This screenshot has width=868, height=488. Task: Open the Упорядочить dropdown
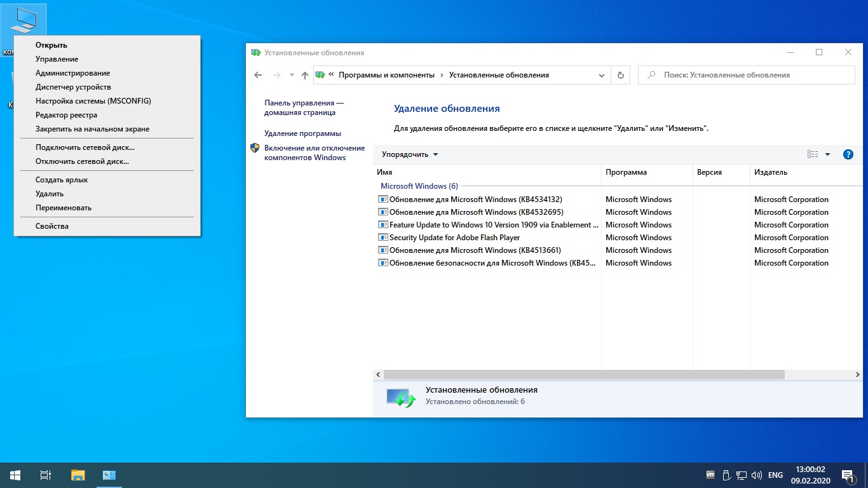(x=410, y=154)
